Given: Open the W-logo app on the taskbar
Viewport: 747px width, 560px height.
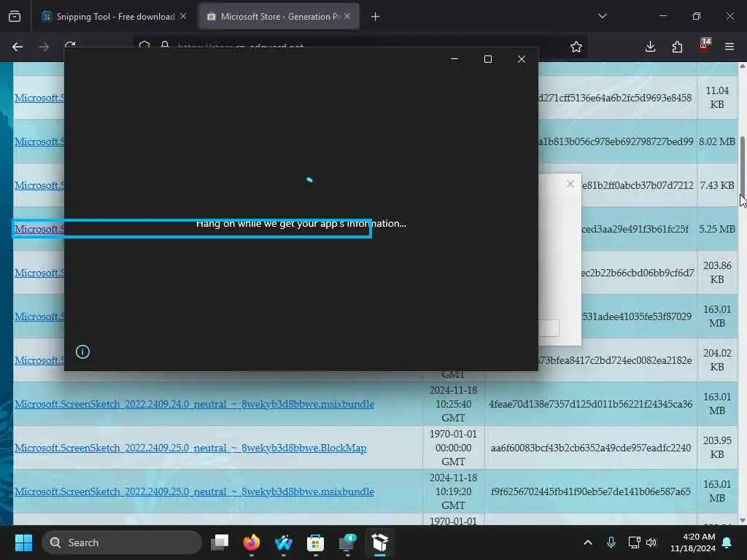Looking at the screenshot, I should (284, 542).
